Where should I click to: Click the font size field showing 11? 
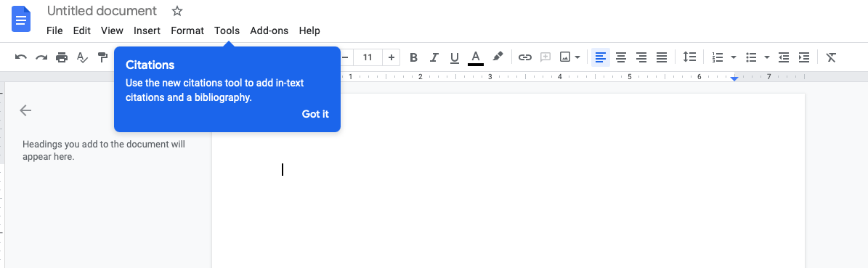pos(368,57)
